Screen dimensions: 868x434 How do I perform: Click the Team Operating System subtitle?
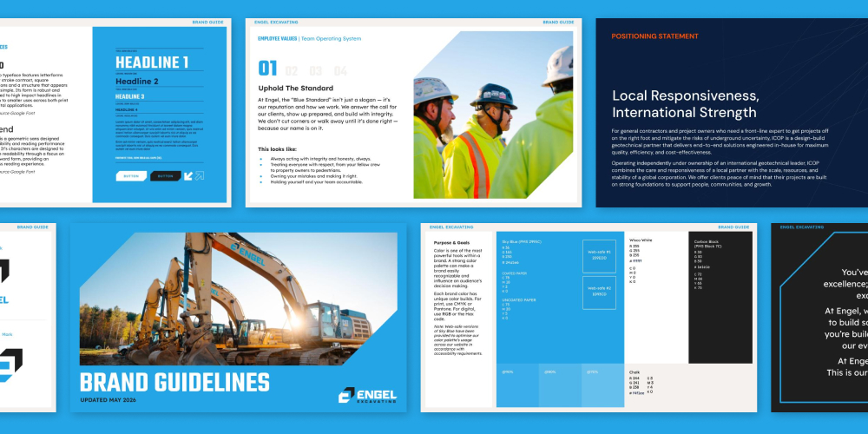point(331,39)
